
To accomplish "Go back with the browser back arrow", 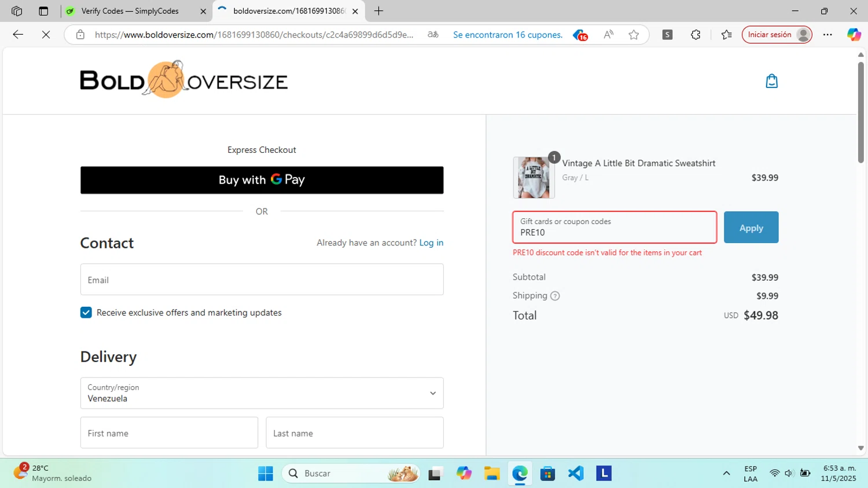I will click(x=18, y=35).
